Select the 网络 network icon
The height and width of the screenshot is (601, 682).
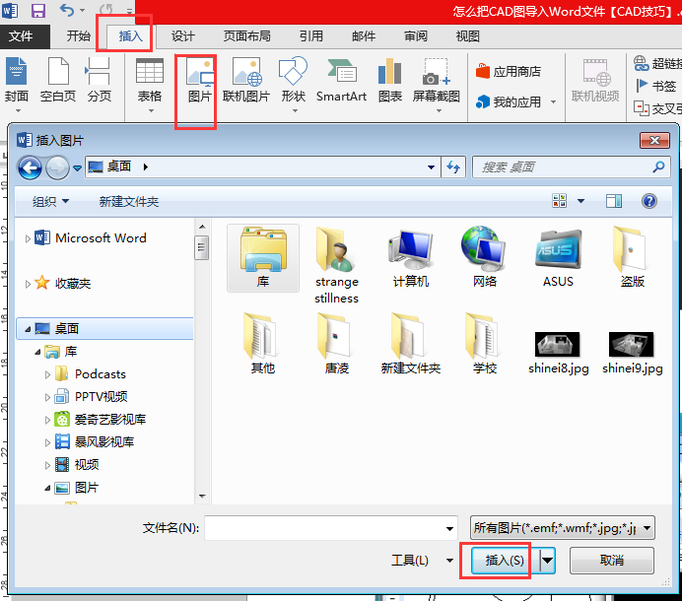(x=485, y=258)
